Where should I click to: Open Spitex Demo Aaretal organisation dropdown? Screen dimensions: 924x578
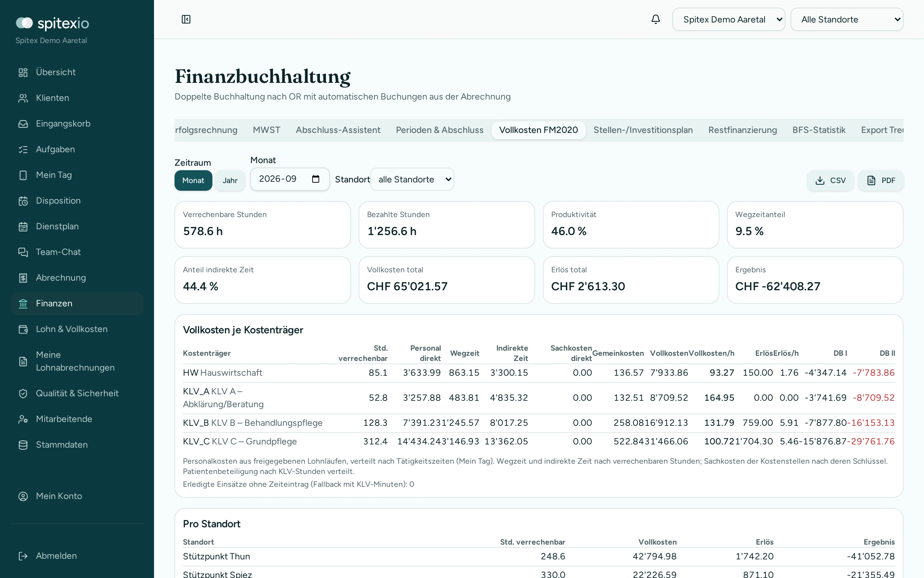coord(729,19)
